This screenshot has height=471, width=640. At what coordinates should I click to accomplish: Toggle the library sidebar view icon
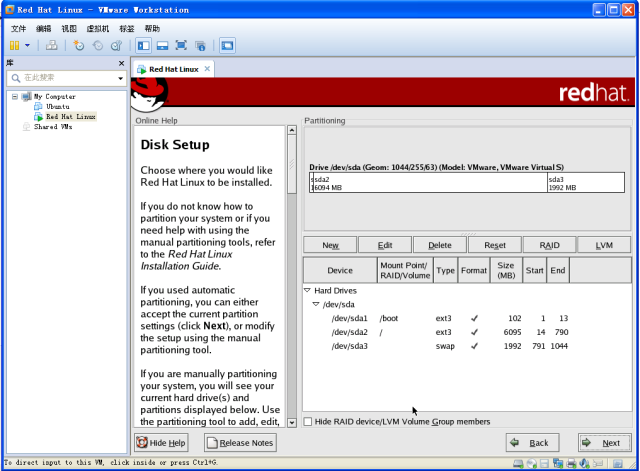click(143, 45)
